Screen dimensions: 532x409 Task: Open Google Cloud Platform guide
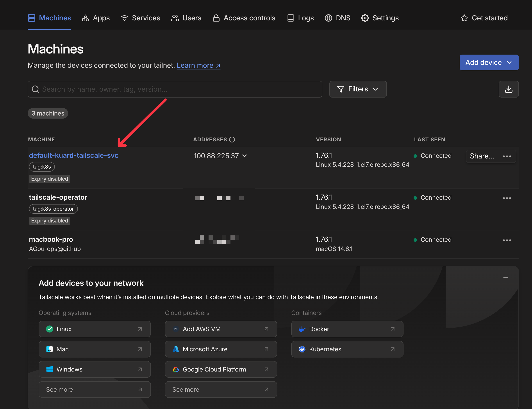click(221, 369)
